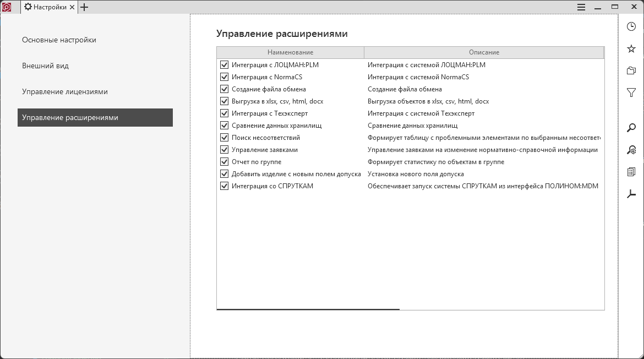This screenshot has width=644, height=359.
Task: Switch to the Настройки tab
Action: (50, 7)
